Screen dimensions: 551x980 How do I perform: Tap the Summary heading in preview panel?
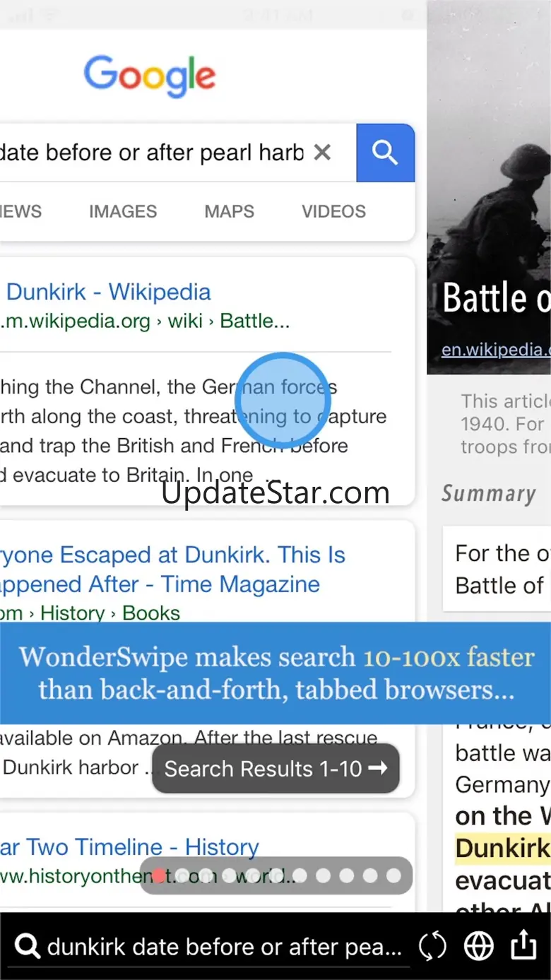tap(489, 494)
